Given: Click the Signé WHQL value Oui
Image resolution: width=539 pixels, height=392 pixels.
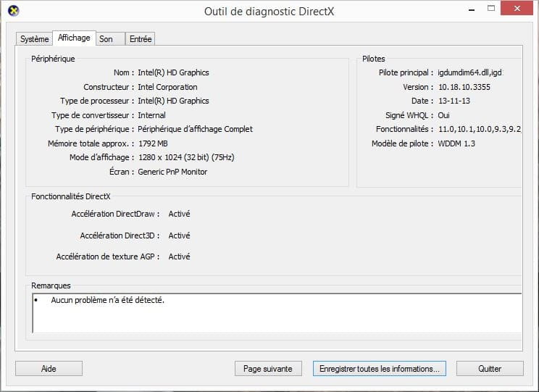Looking at the screenshot, I should coord(443,115).
